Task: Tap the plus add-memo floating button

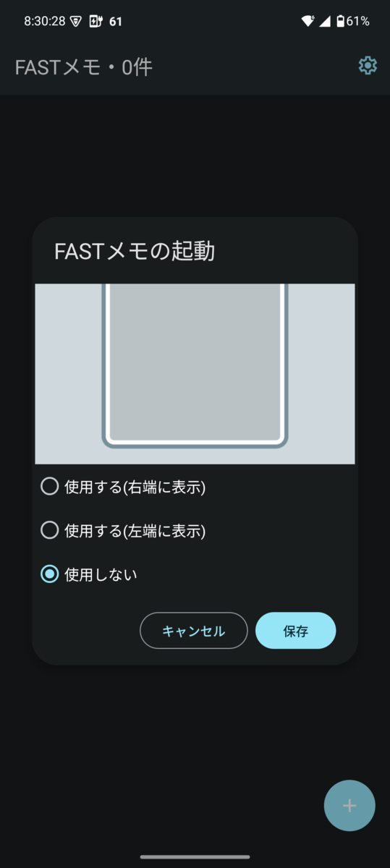Action: [349, 805]
